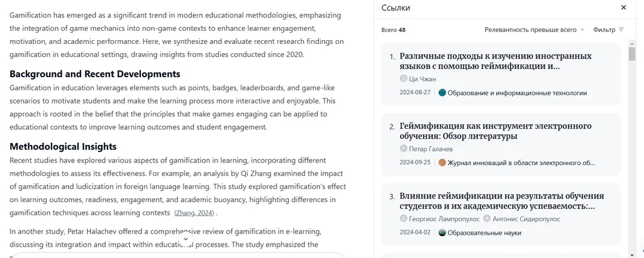Click the Methodological Insights heading
Screen dimensions: 644x258
(x=63, y=146)
